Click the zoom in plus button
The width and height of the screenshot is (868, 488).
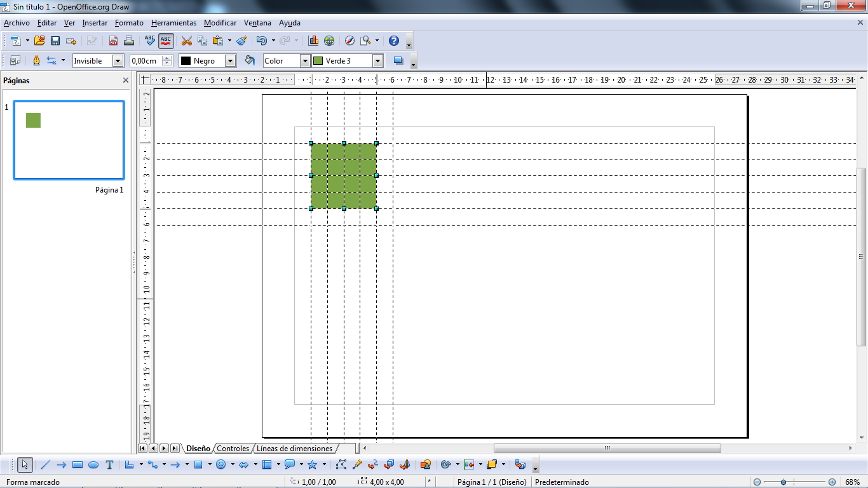coord(832,482)
